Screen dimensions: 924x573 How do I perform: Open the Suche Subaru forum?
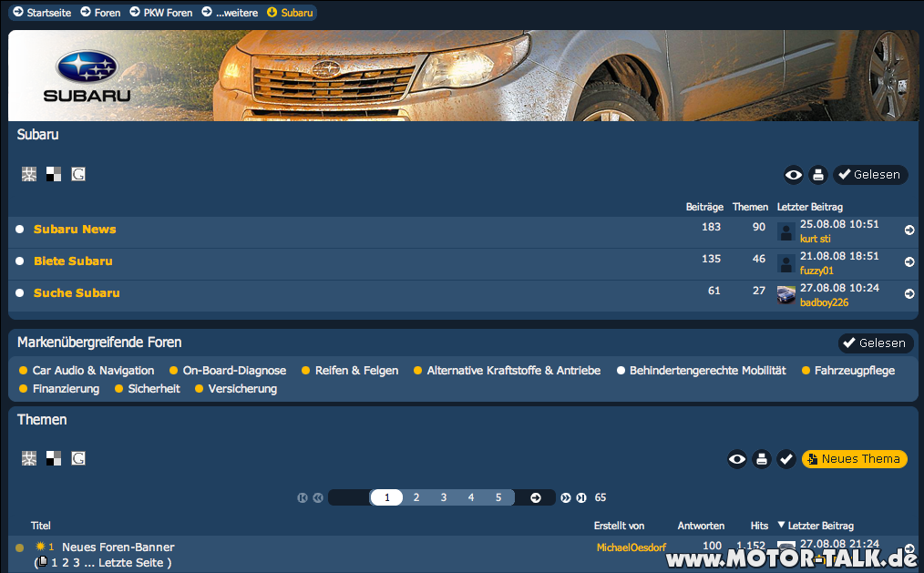click(x=77, y=293)
